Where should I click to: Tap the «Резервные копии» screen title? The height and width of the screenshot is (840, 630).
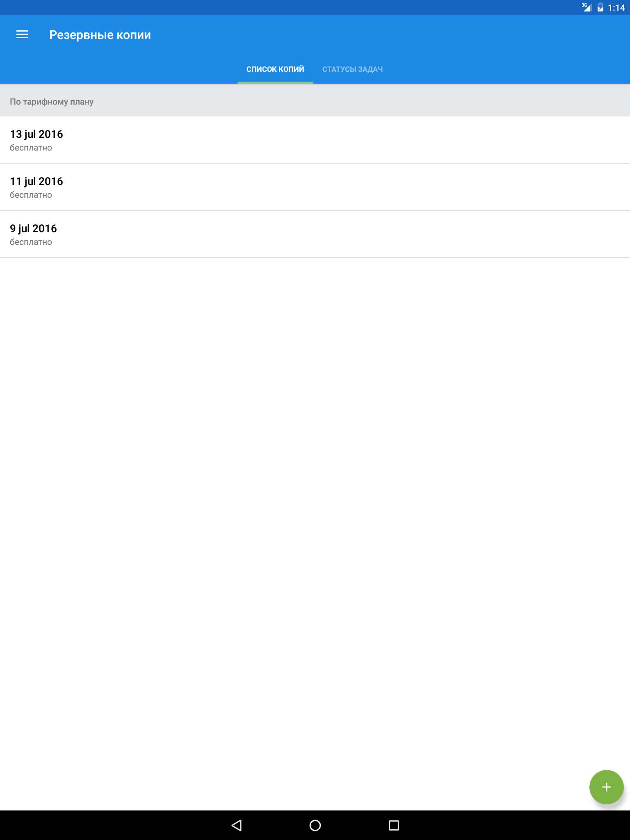coord(100,35)
